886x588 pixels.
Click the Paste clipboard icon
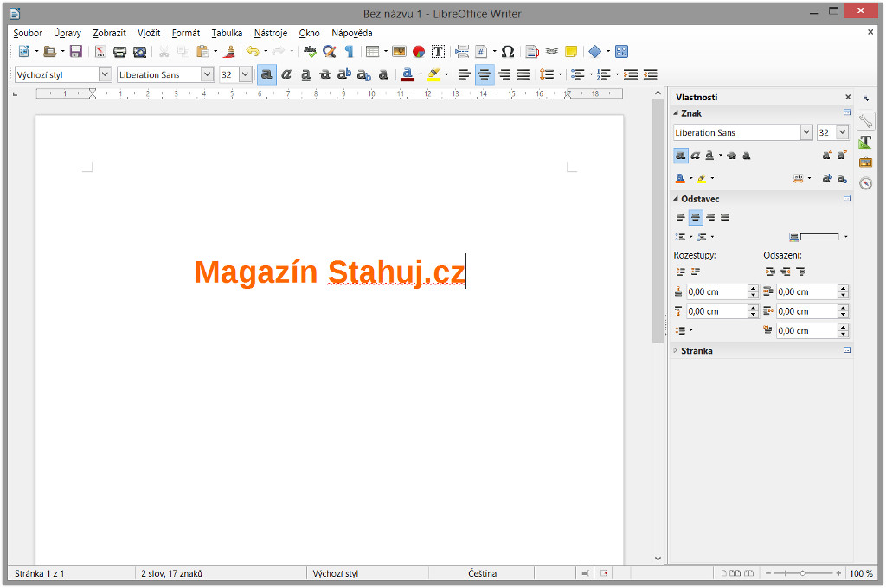coord(202,51)
